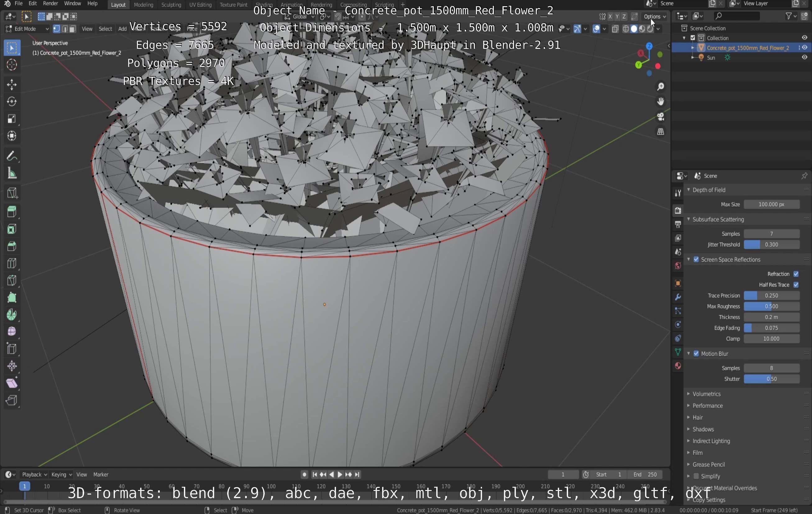Toggle the Refraction checkbox
The height and width of the screenshot is (514, 812).
coord(796,274)
